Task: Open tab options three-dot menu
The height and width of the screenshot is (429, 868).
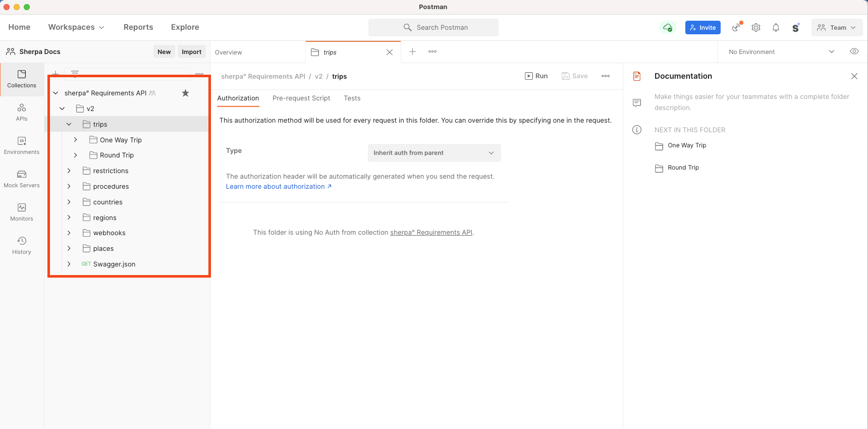Action: [x=432, y=51]
